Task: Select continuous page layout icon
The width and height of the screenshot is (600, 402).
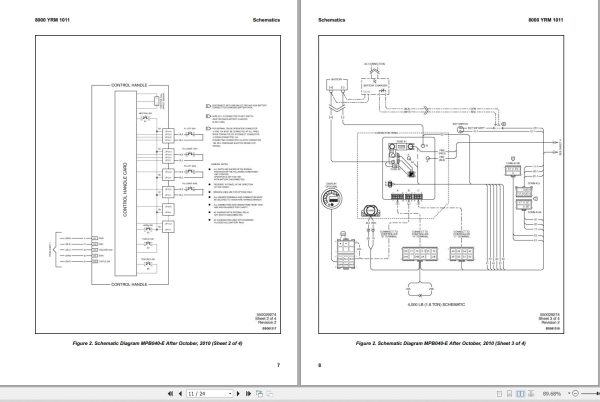Action: pyautogui.click(x=509, y=394)
